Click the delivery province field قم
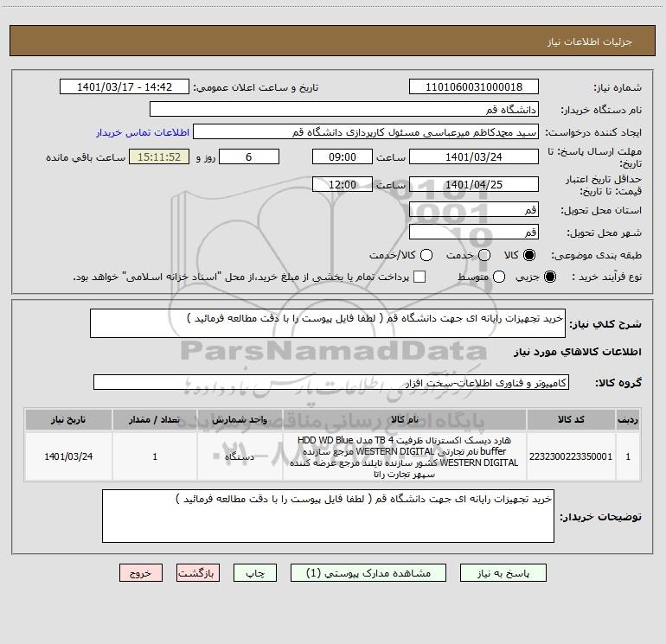 click(x=474, y=210)
